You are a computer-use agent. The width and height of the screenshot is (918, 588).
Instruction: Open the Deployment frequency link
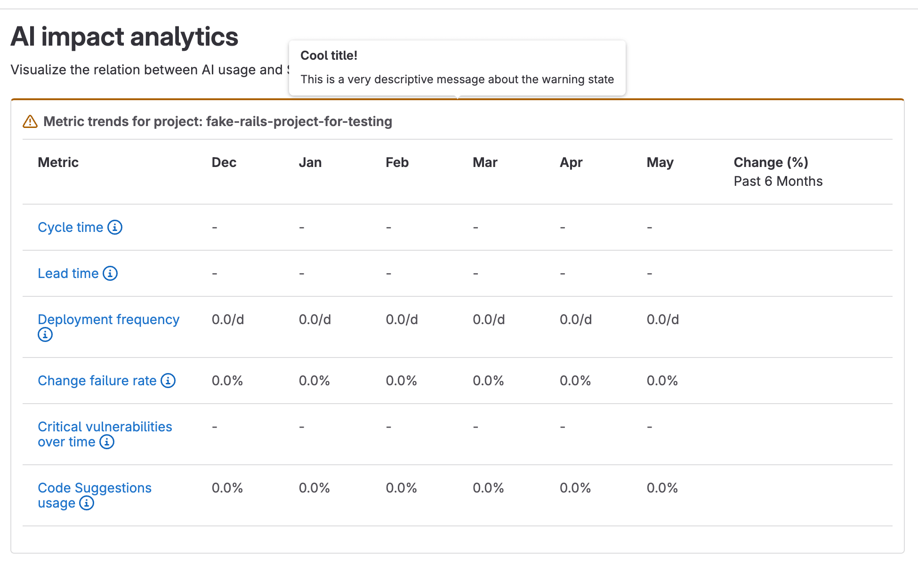[x=108, y=319]
